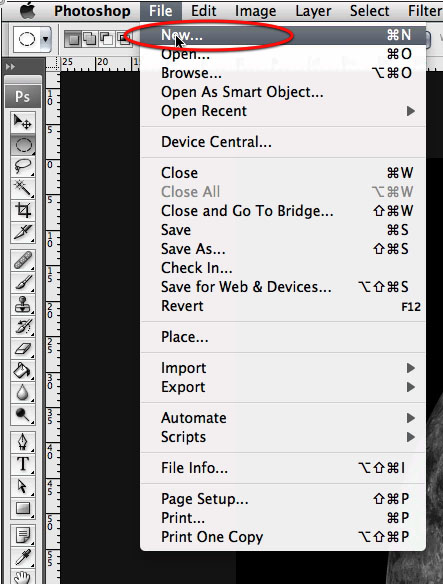Select the Magic Wand tool
Screen dimensions: 443x584
coord(23,188)
